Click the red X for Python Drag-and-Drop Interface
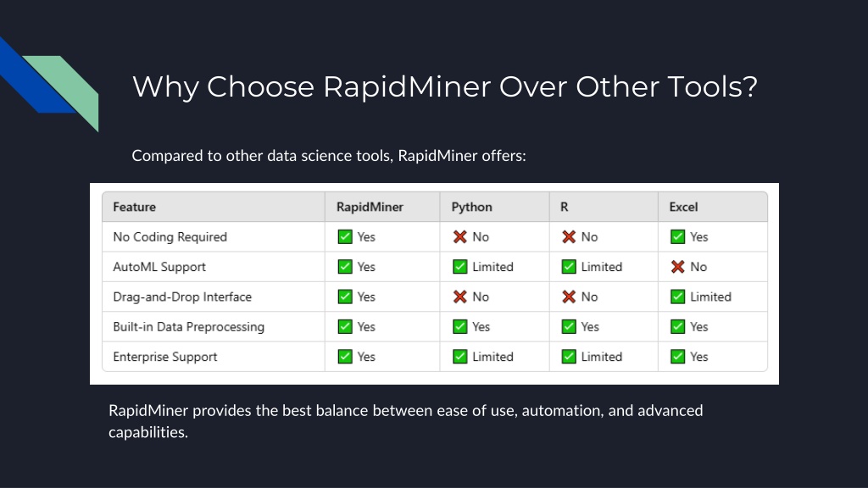The height and width of the screenshot is (488, 868). (x=460, y=297)
